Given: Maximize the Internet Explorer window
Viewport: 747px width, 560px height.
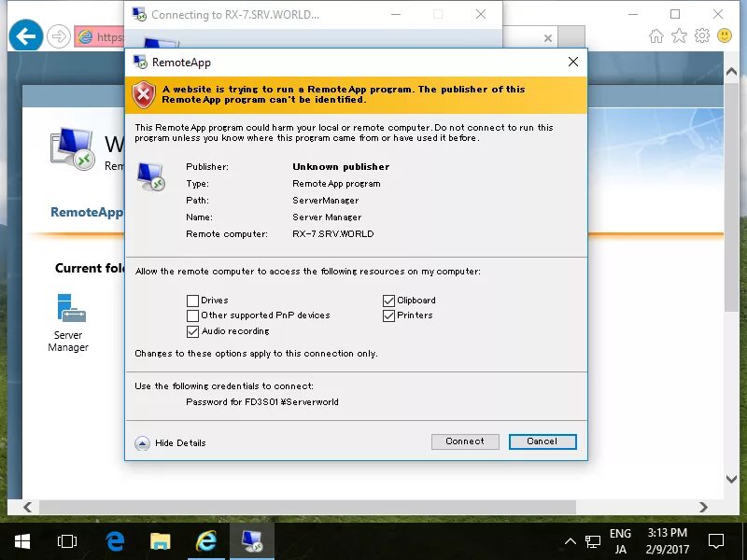Looking at the screenshot, I should click(x=675, y=14).
